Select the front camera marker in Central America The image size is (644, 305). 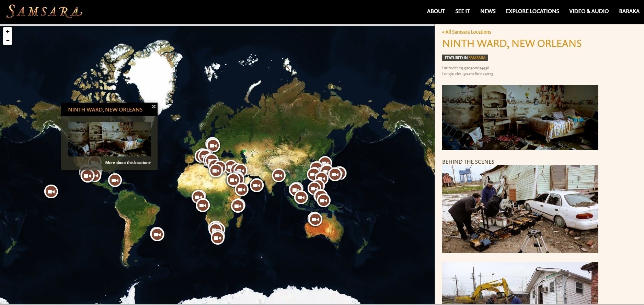click(88, 176)
